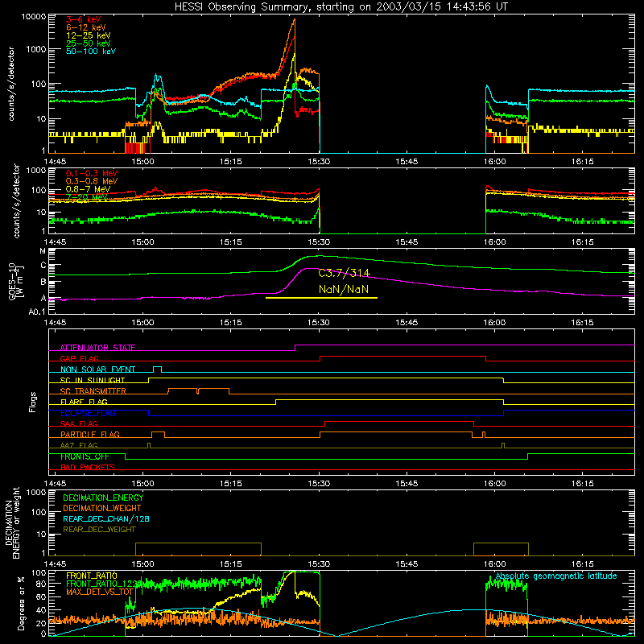Select the REAR_DEC_WEIGHT legend label

coord(99,530)
